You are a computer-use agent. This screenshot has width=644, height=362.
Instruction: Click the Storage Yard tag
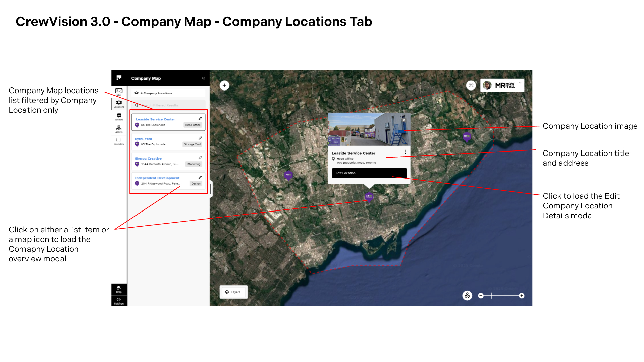[x=192, y=144]
